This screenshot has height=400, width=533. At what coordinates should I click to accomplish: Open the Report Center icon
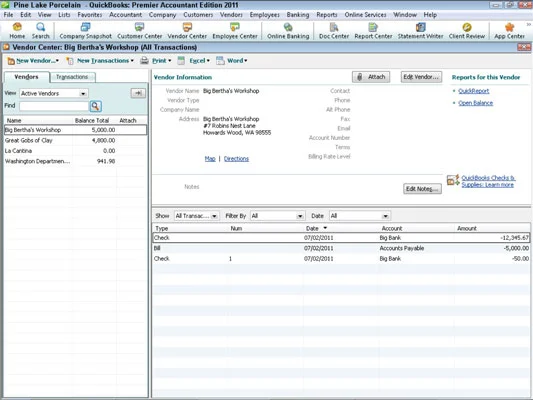tap(373, 31)
